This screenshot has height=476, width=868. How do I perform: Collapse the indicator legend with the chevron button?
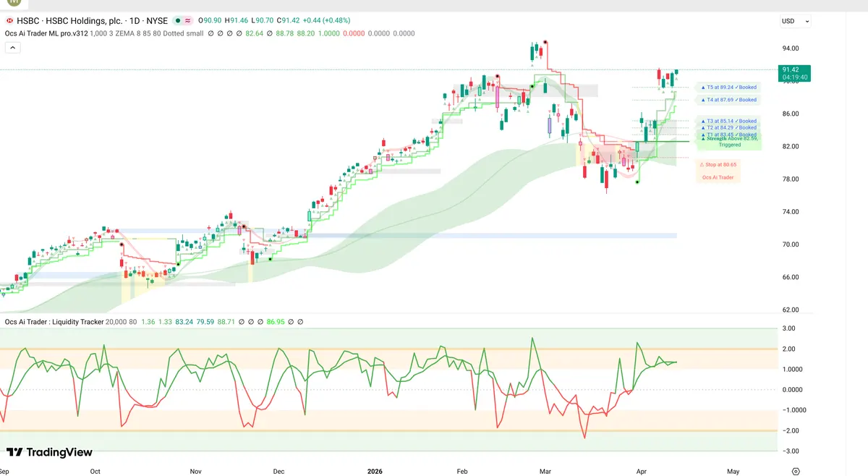click(13, 48)
